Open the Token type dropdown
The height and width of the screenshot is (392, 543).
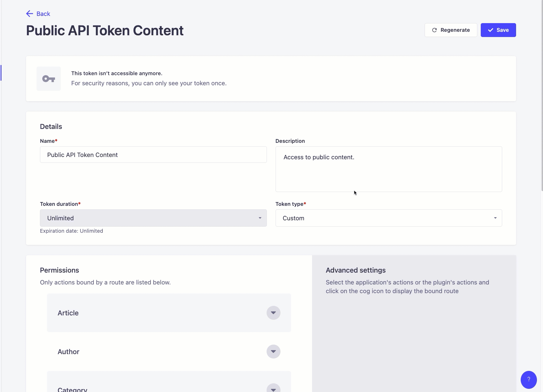388,218
